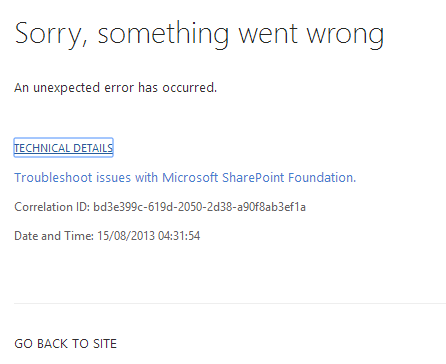446x364 pixels.
Task: Click the 'An unexpected error has occurred.' message
Action: tap(115, 88)
